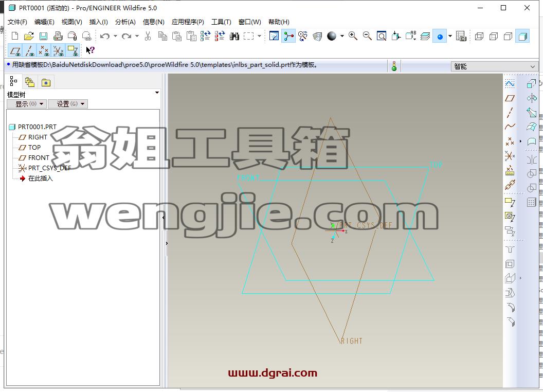The height and width of the screenshot is (392, 543).
Task: Click the context Help arrow-question icon
Action: 90,50
